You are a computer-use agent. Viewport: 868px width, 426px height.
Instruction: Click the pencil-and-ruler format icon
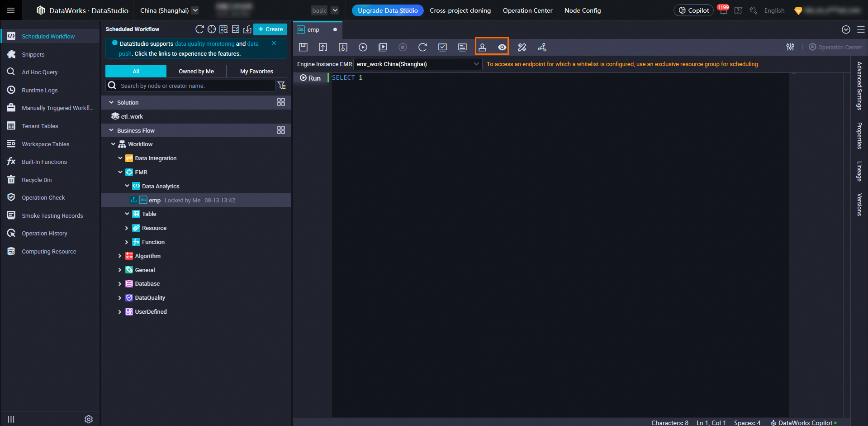522,47
